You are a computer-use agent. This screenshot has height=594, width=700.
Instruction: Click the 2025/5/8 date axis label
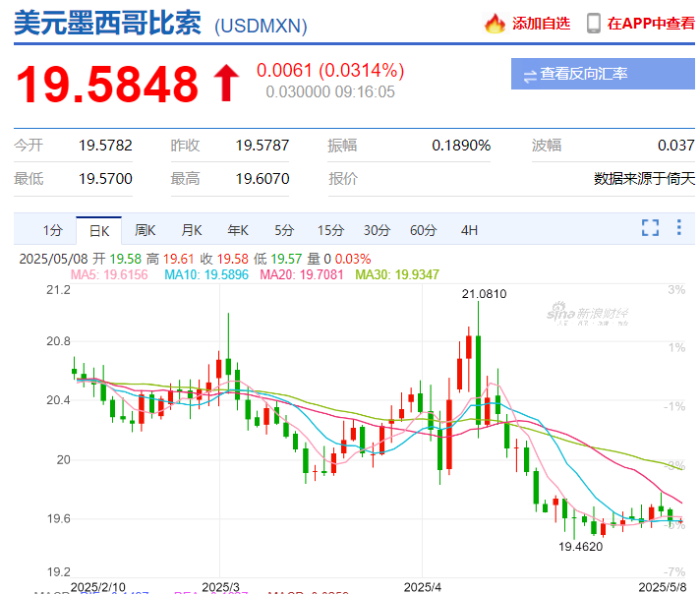tap(663, 587)
